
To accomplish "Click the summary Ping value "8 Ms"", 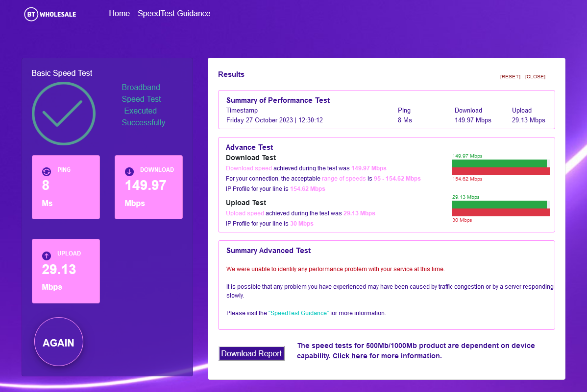I will 405,120.
